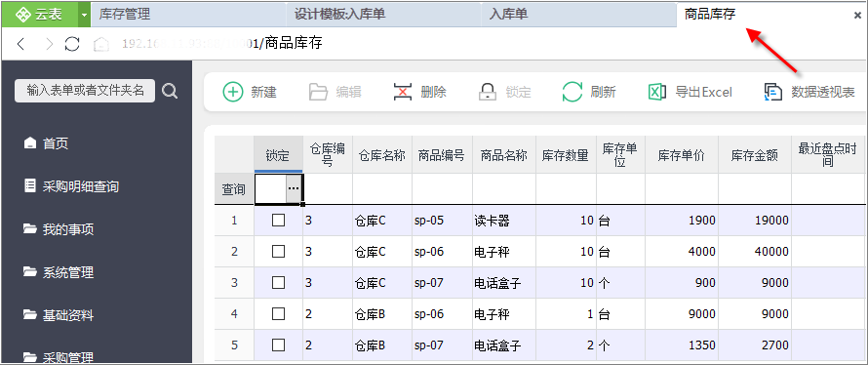Image resolution: width=868 pixels, height=365 pixels.
Task: Open the 数据透视表 pivot table icon
Action: tap(772, 92)
